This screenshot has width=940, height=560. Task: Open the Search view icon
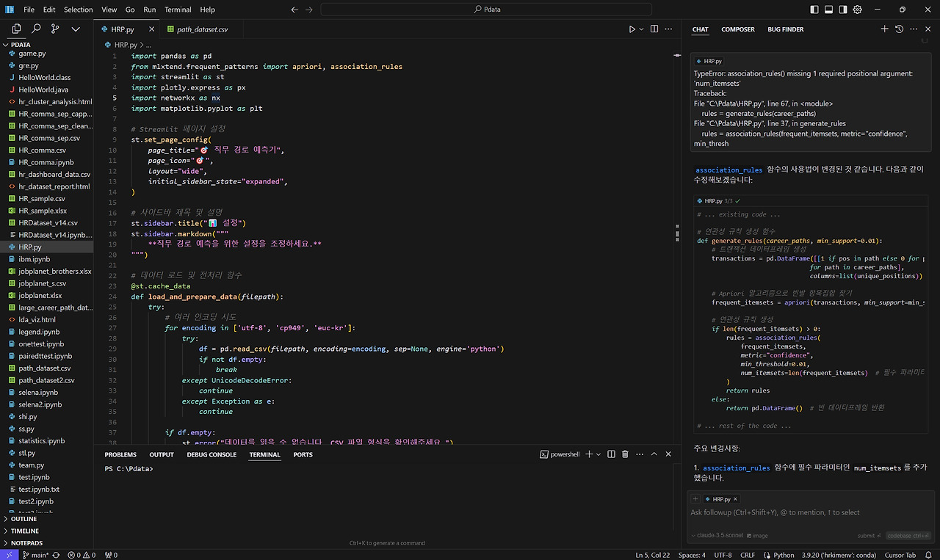click(36, 29)
